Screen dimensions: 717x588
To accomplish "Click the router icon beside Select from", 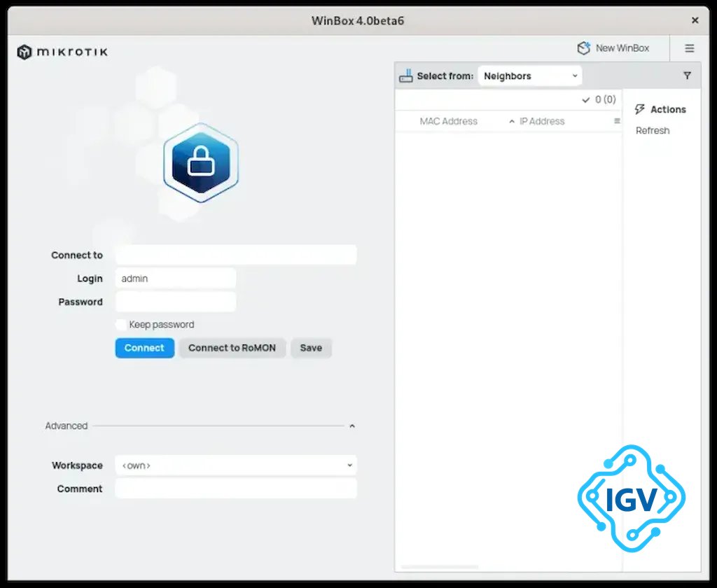I will coord(405,76).
